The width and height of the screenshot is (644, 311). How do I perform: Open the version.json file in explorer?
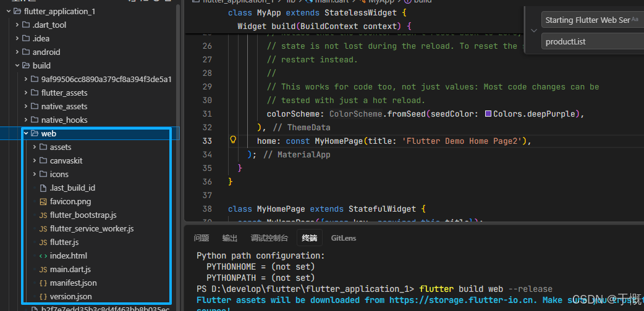click(70, 296)
